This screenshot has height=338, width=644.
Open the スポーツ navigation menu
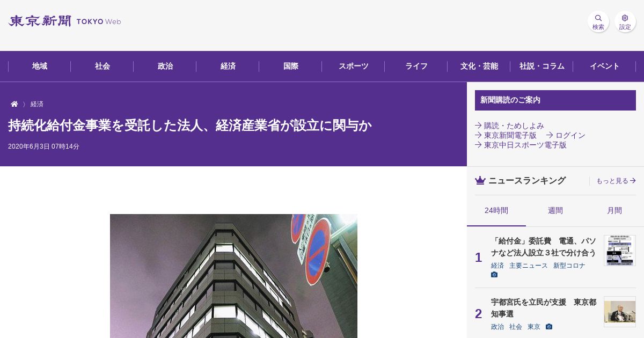click(x=354, y=67)
